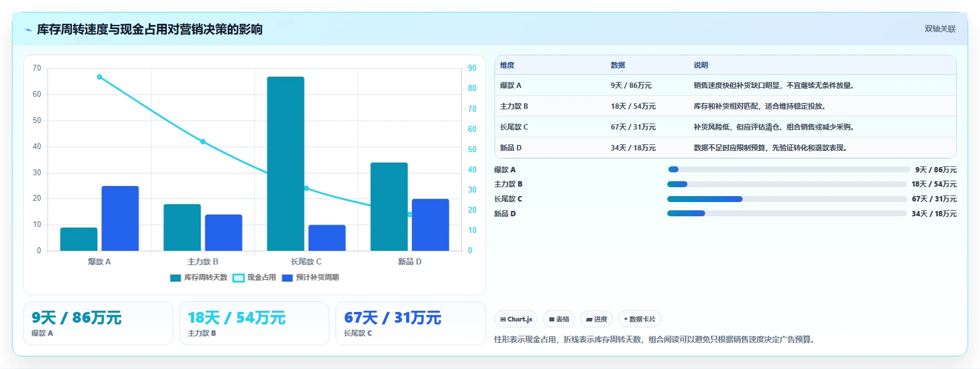Viewport: 980px width, 369px height.
Task: Click the icon inside the Chart.js tag
Action: 503,320
